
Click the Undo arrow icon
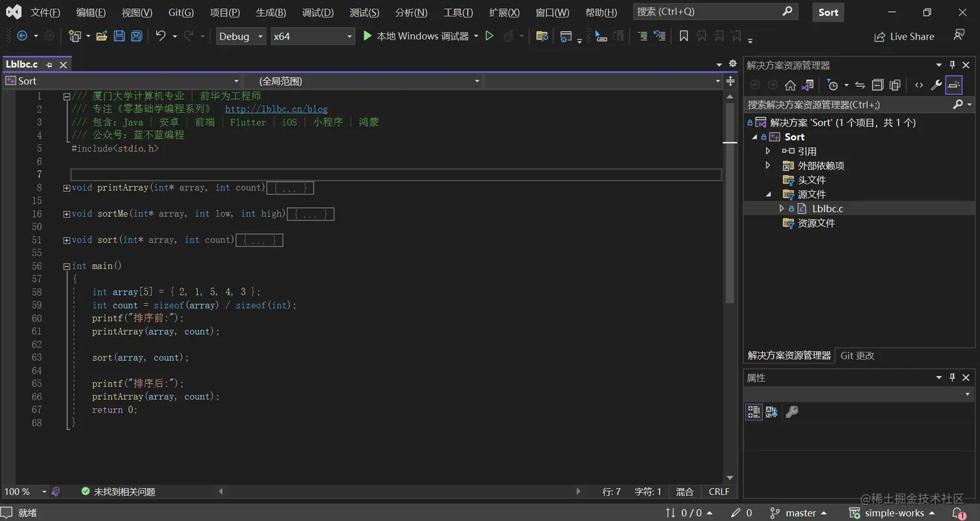(161, 36)
